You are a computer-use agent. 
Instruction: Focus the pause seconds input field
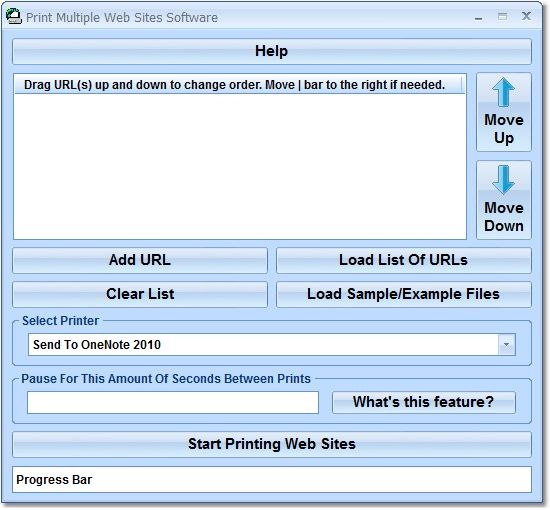pos(173,402)
